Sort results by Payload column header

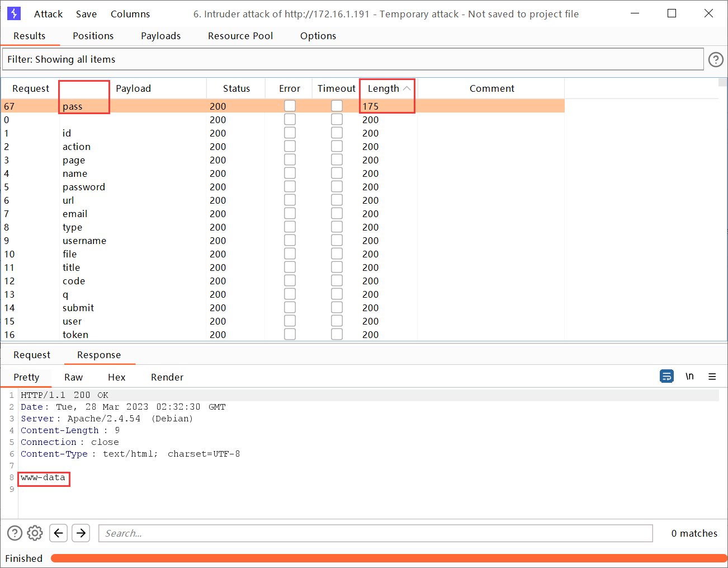point(133,88)
